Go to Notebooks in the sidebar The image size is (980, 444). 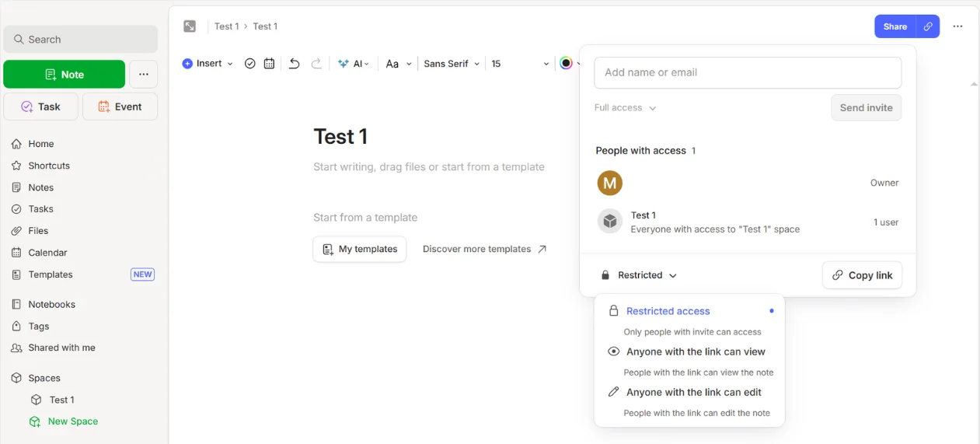point(51,304)
